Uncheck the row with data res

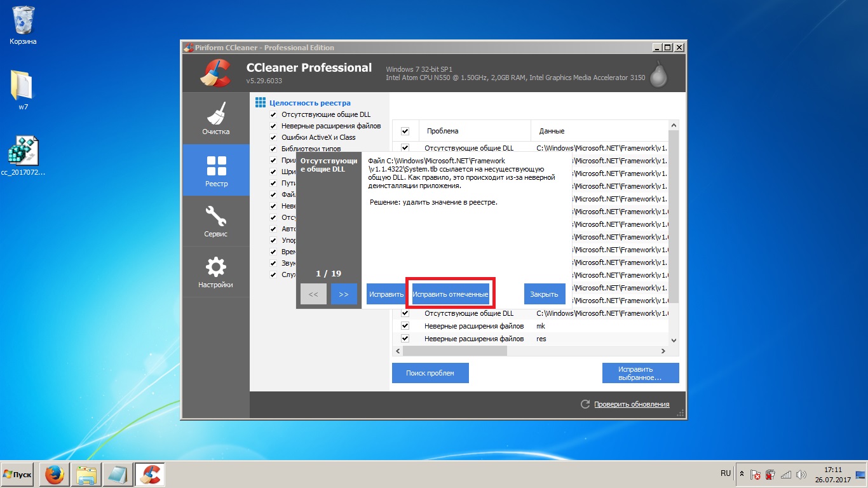tap(405, 339)
